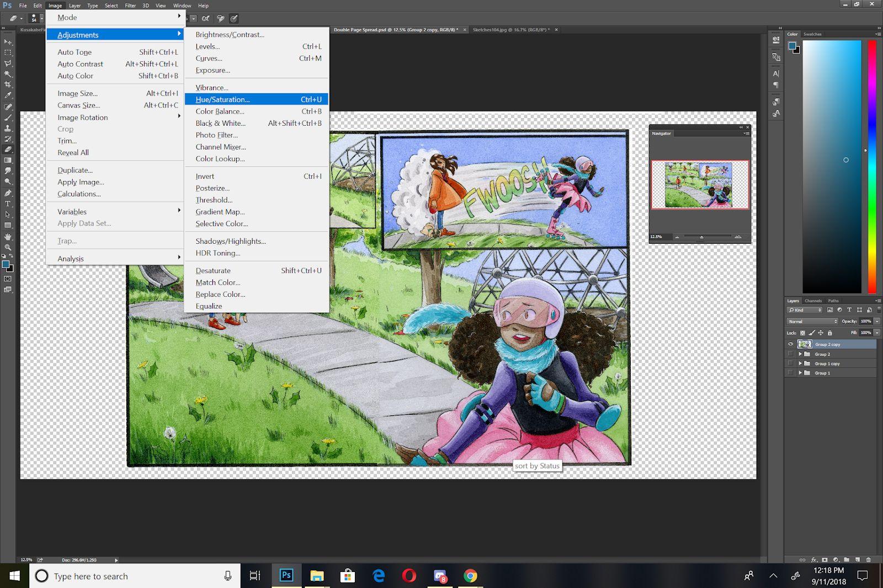Viewport: 883px width, 588px height.
Task: Select the Rectangle shape tool
Action: pos(8,225)
